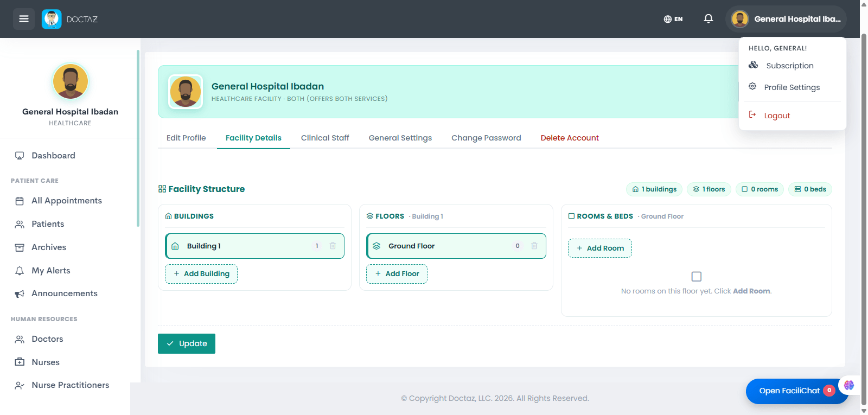Click the 0 rooms badge
This screenshot has width=868, height=415.
(x=759, y=189)
